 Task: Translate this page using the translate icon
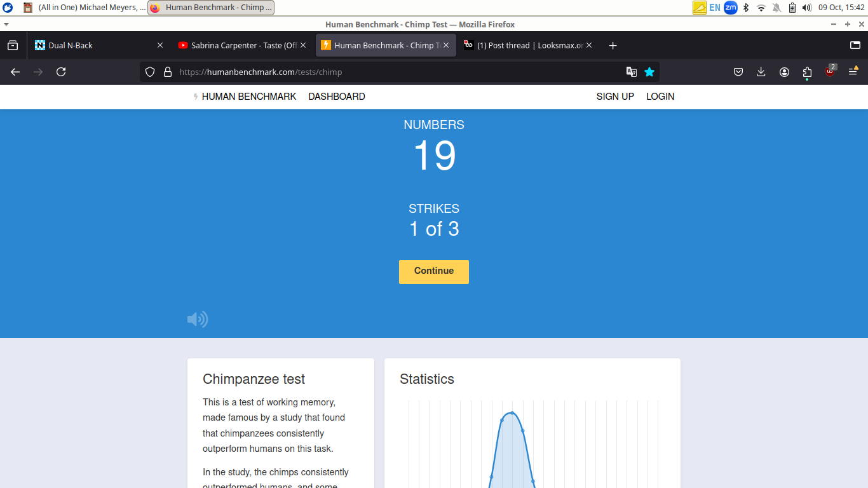632,72
